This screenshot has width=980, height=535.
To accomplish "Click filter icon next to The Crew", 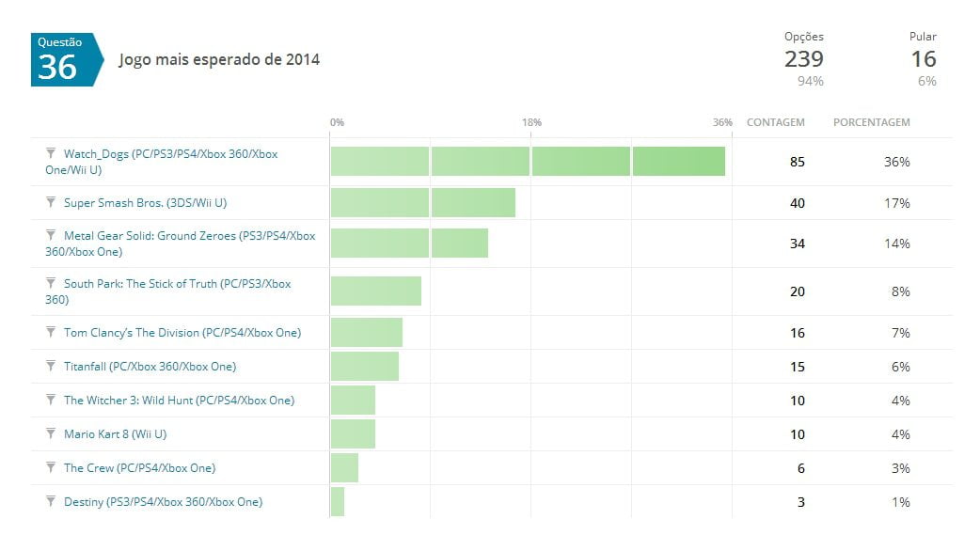I will (x=51, y=467).
